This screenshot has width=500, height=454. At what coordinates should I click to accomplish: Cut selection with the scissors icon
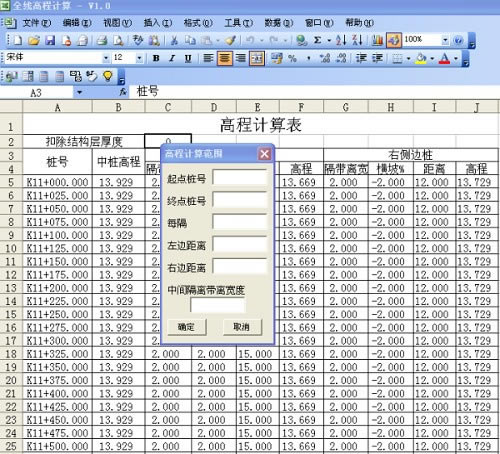tap(174, 40)
